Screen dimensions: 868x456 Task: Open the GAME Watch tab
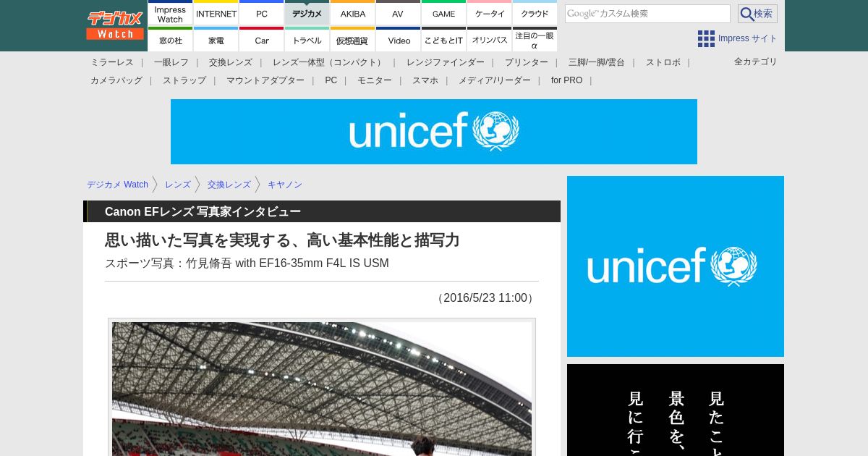pos(444,14)
